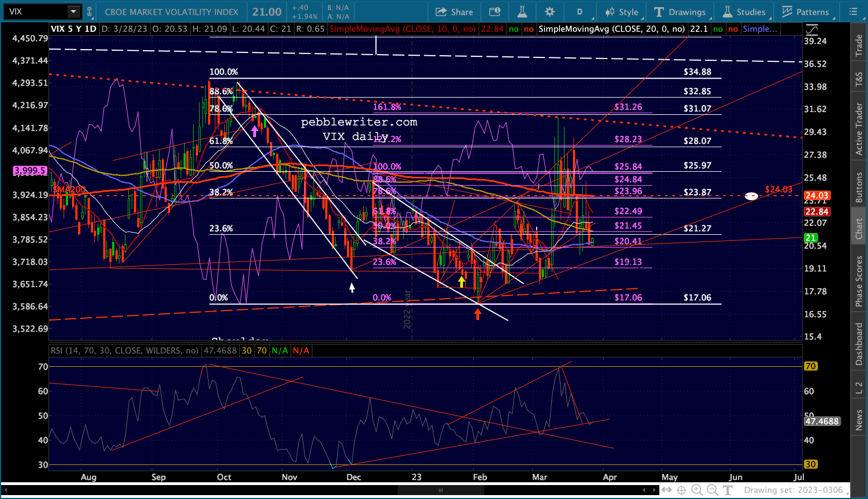Click the RSI 30 oversold level tag

point(811,464)
